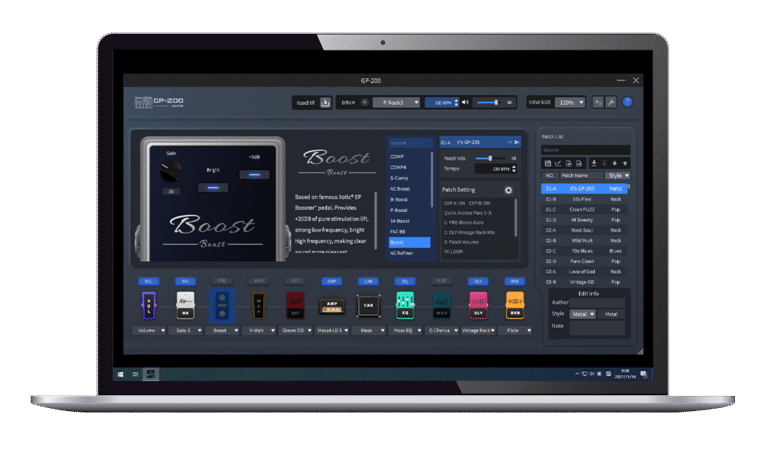Image resolution: width=768 pixels, height=465 pixels.
Task: Toggle the Bright switch on Boost pedal
Action: click(x=213, y=187)
